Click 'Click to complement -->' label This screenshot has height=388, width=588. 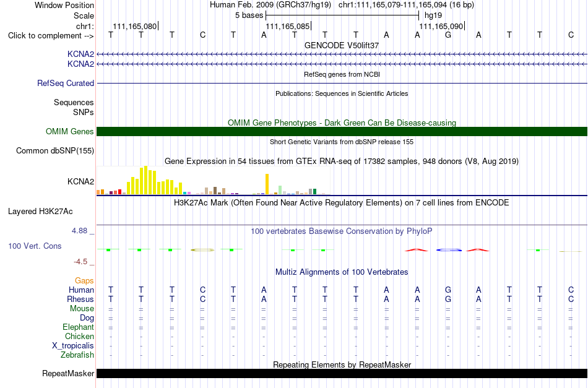click(x=51, y=36)
